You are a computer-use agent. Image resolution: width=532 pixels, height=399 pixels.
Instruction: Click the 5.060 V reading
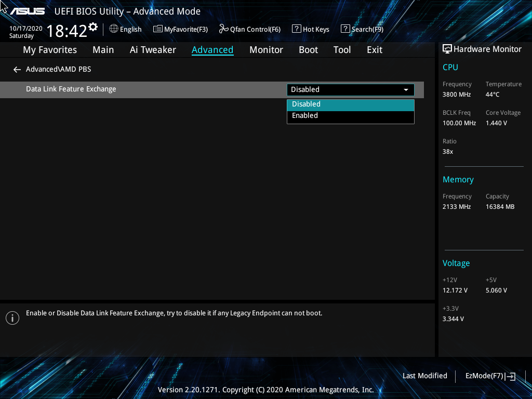[496, 290]
